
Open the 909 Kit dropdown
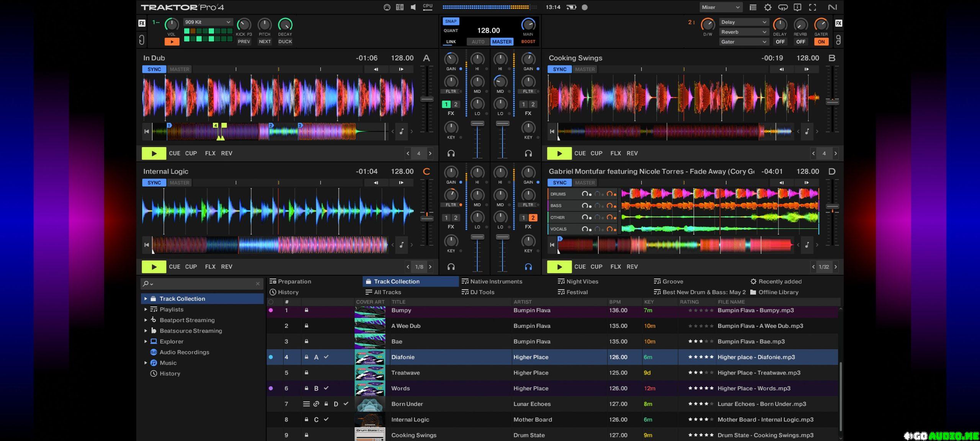click(x=207, y=22)
